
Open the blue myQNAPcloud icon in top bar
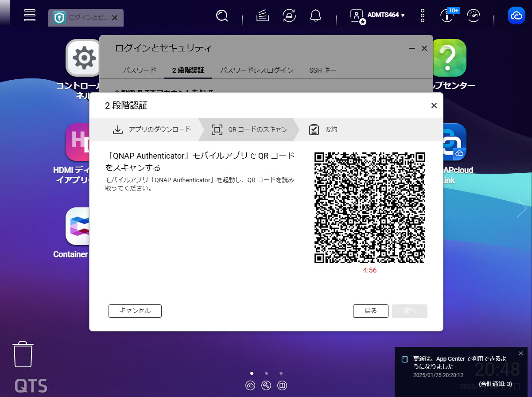click(x=517, y=16)
